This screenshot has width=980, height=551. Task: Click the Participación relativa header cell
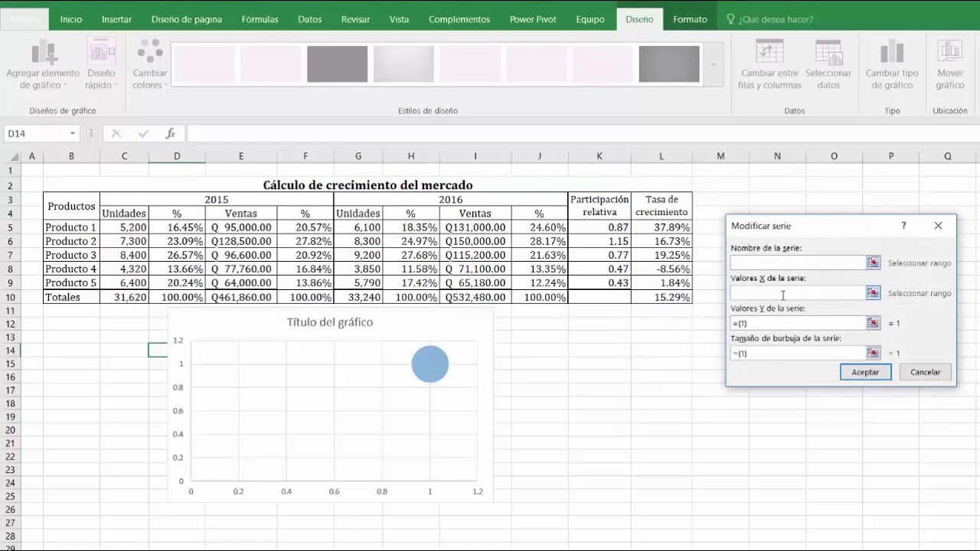(x=599, y=206)
